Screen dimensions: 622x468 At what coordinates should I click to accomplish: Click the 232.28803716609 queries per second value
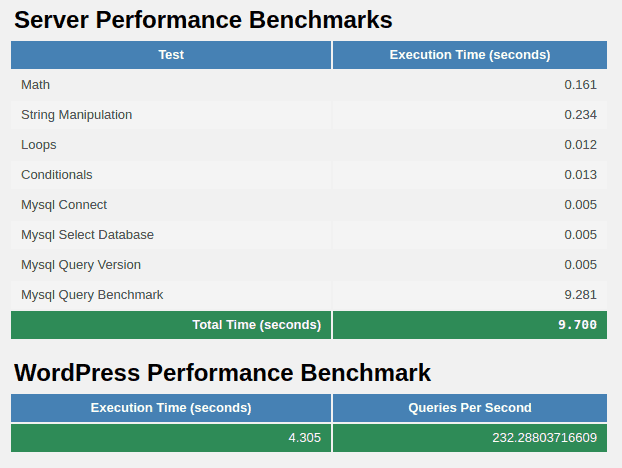(544, 438)
